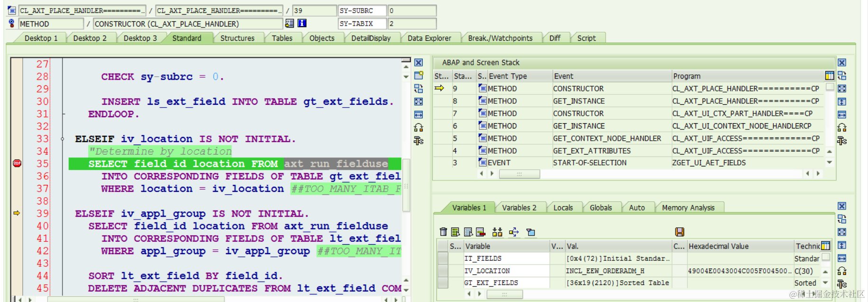Click the Variables table horizontal scrollbar thumb
The width and height of the screenshot is (868, 302).
tap(505, 294)
